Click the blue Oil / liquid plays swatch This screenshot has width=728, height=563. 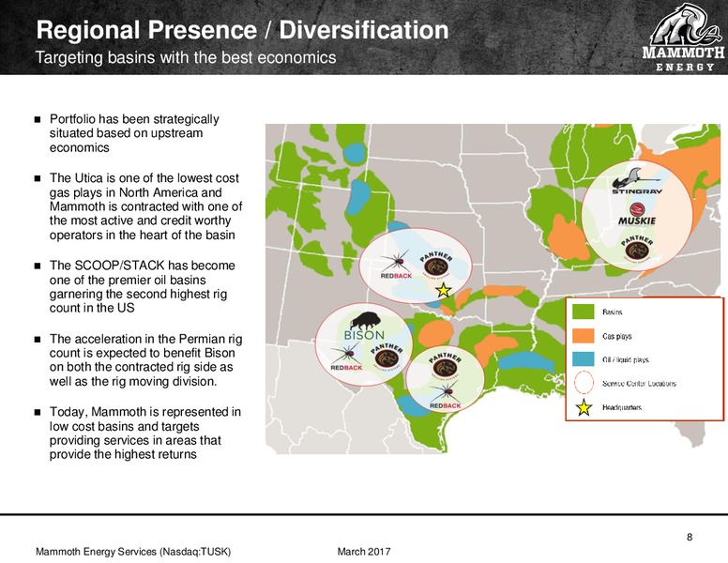[584, 359]
